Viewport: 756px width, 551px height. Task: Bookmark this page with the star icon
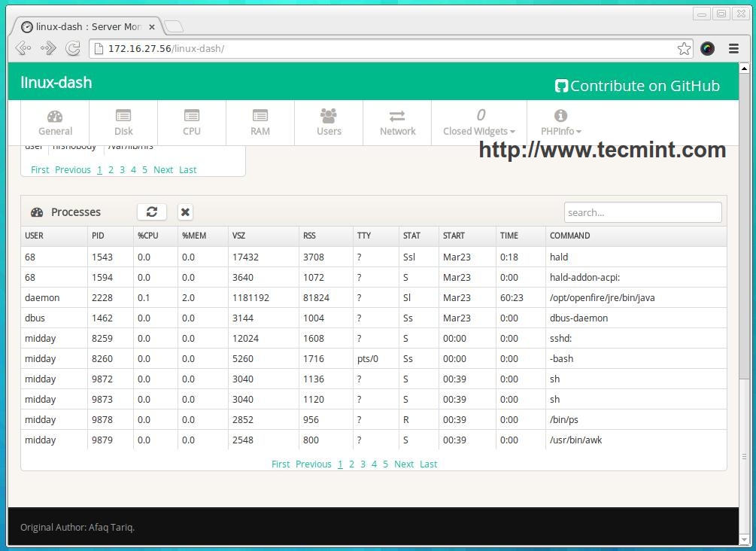[684, 49]
